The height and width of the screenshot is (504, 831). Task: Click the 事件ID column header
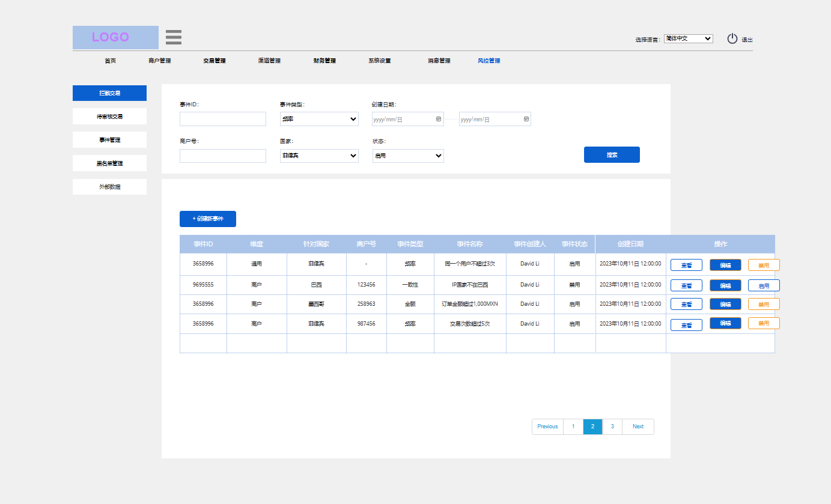click(x=203, y=244)
